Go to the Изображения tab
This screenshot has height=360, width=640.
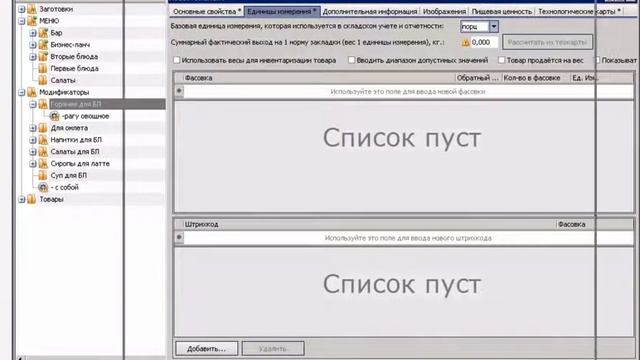(444, 11)
